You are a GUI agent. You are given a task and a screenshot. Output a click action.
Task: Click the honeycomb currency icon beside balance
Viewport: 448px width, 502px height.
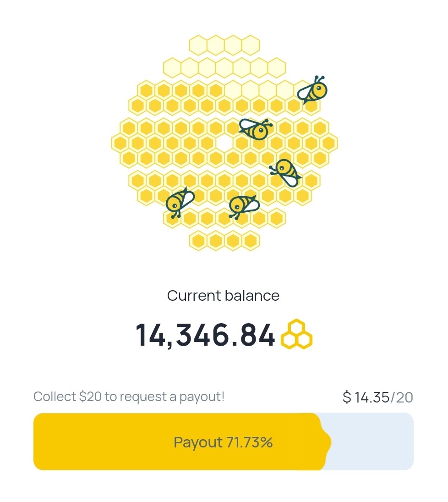[x=296, y=334]
